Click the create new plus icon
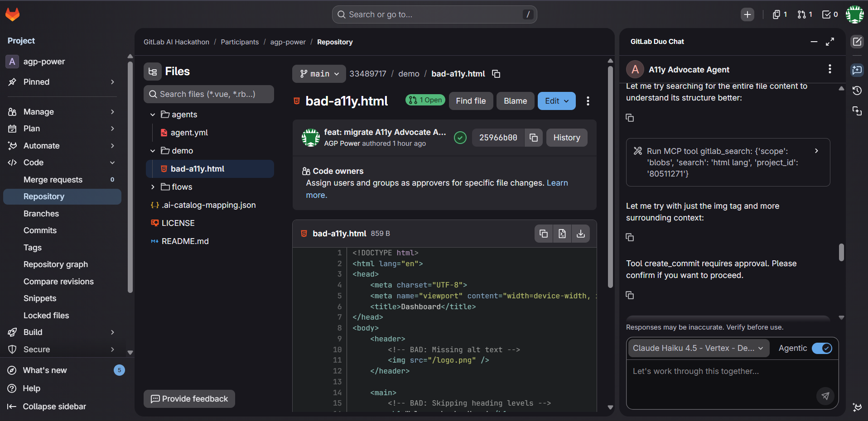Screen dimensions: 868x421 click(747, 14)
